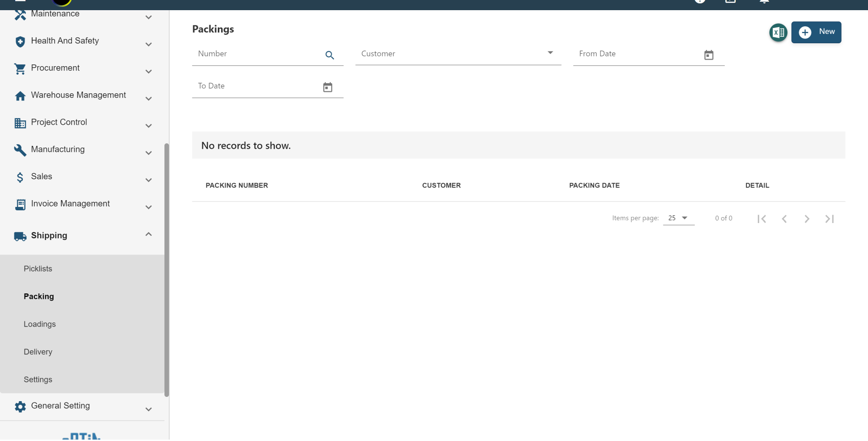This screenshot has height=441, width=868.
Task: Open the To Date calendar picker
Action: coord(328,87)
